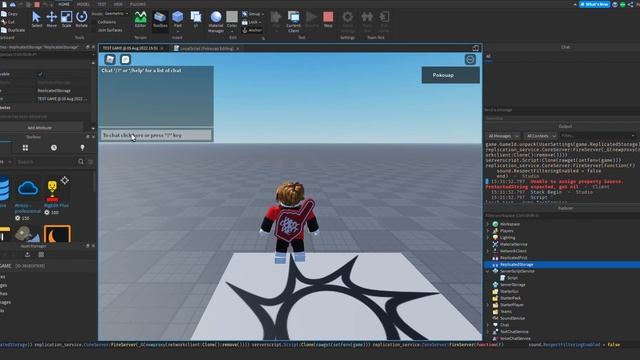This screenshot has height=360, width=640.
Task: Toggle Anchor on selected part
Action: coord(252,30)
